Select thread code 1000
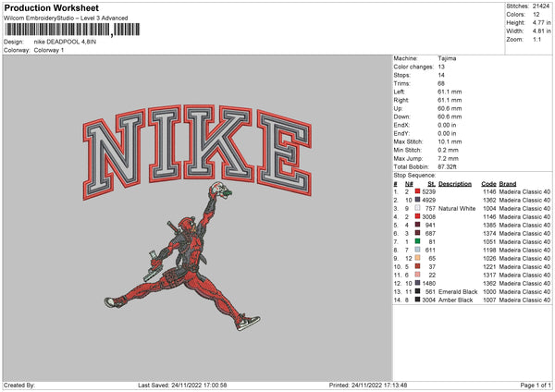Screen dimensions: 555x392 [489, 292]
